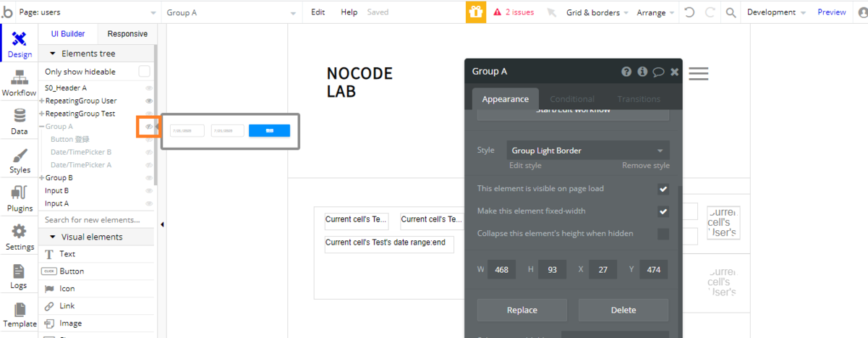868x338 pixels.
Task: Click the Replace button
Action: click(522, 310)
